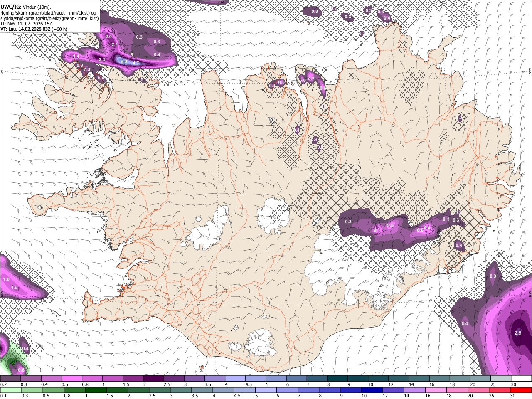Viewport: 532px width, 399px height.
Task: Pick the lower legend bright red swatch after 30
Action: click(521, 390)
